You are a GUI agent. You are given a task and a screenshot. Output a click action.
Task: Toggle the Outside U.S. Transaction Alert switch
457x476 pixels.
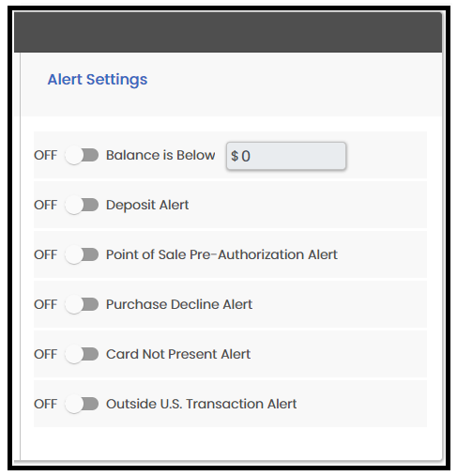(82, 404)
